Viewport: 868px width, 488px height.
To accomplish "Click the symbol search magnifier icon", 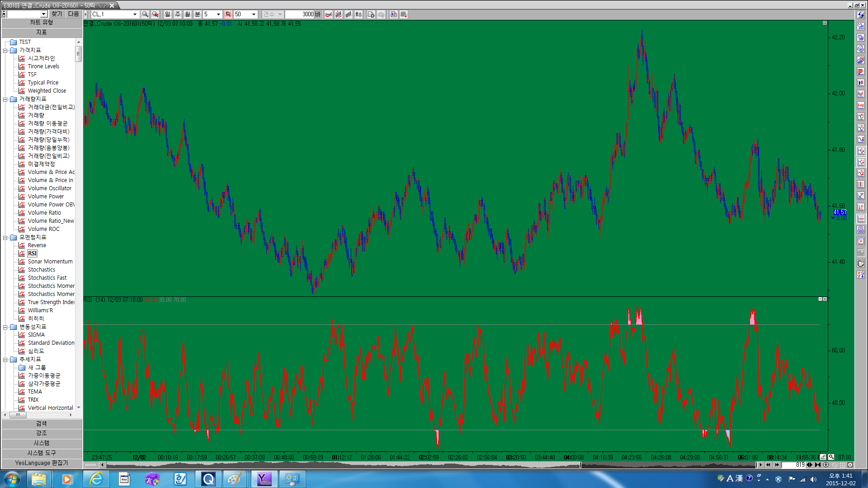I will point(145,14).
